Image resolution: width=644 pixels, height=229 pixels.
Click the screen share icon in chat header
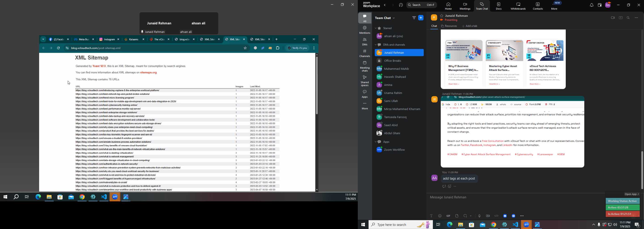[x=621, y=18]
